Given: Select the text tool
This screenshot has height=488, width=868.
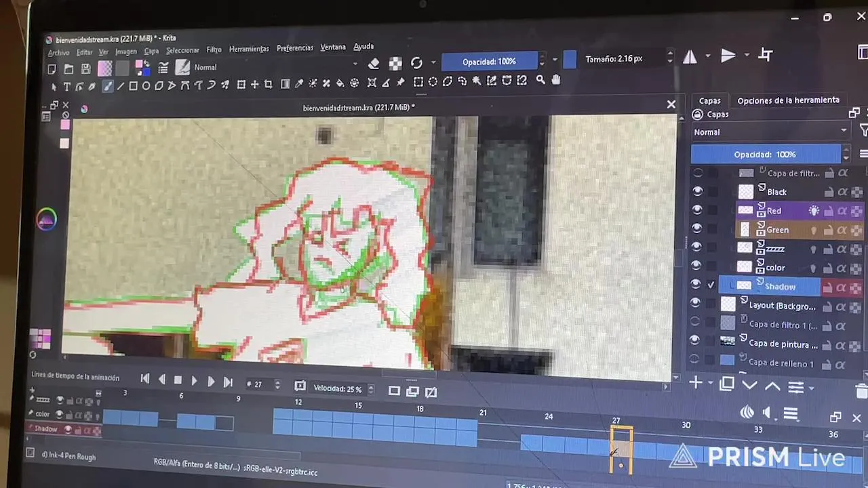Looking at the screenshot, I should tap(66, 86).
